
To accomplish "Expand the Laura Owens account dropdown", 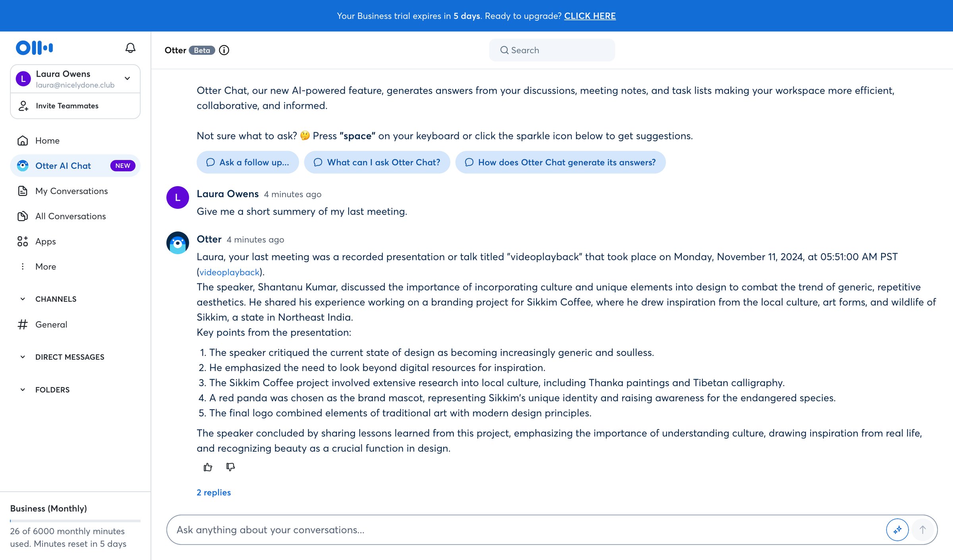I will tap(127, 78).
